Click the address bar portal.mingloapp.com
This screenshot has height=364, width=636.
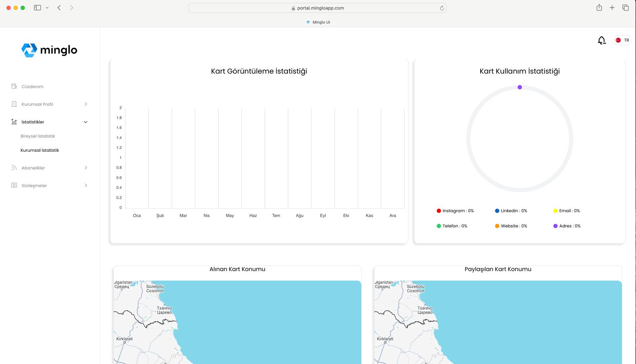[x=317, y=8]
